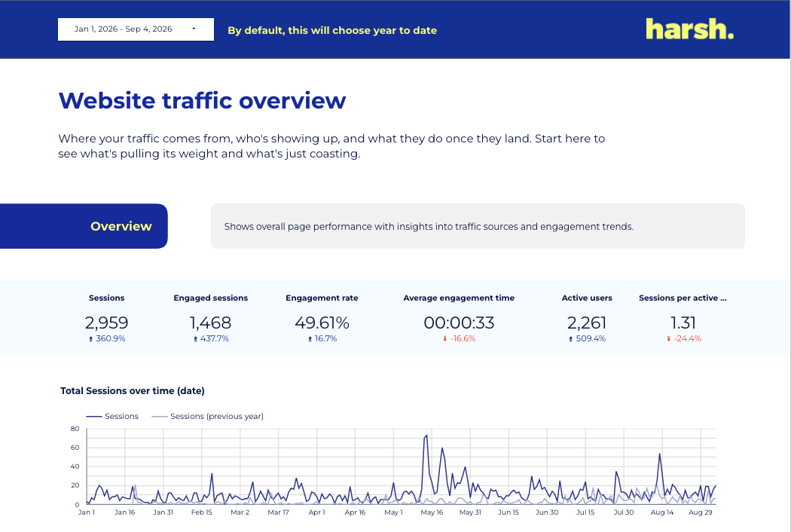Click the Active users value 2,261

click(587, 323)
